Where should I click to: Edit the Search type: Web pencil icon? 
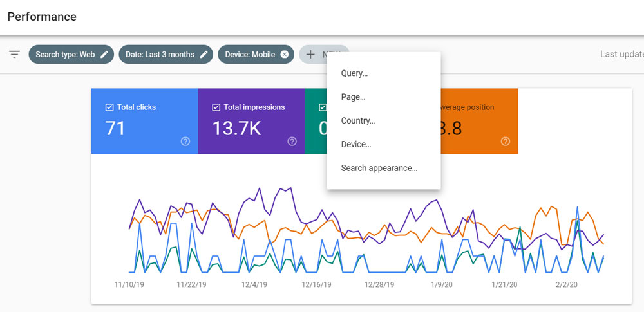(104, 54)
